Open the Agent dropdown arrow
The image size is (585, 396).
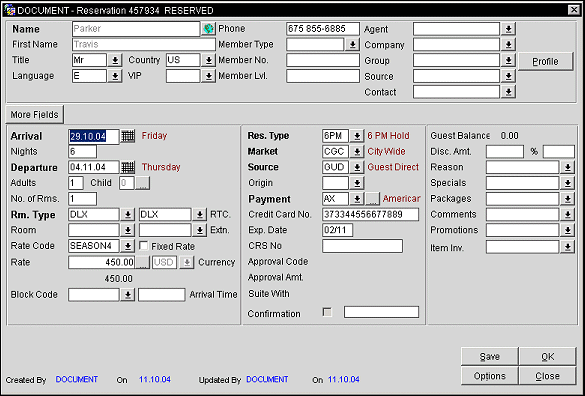click(x=508, y=29)
